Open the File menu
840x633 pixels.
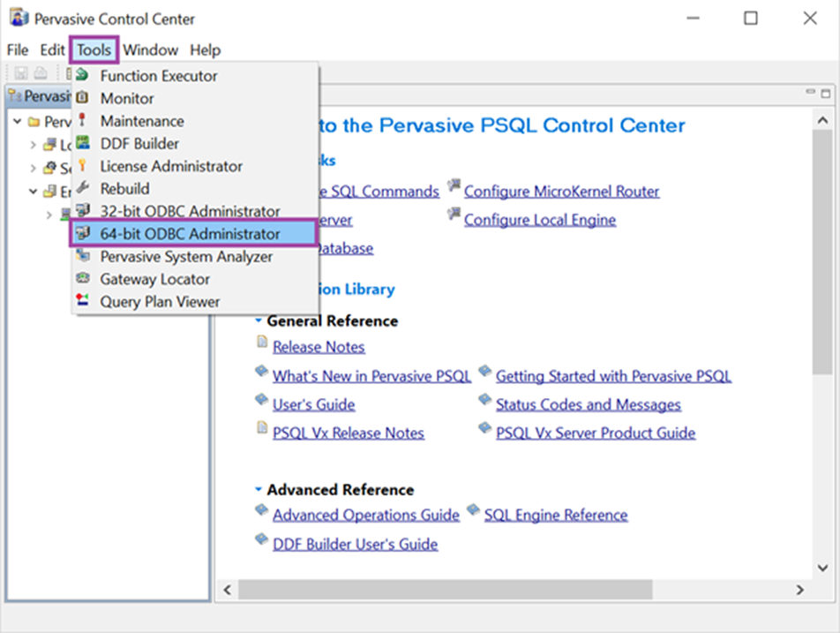(18, 49)
